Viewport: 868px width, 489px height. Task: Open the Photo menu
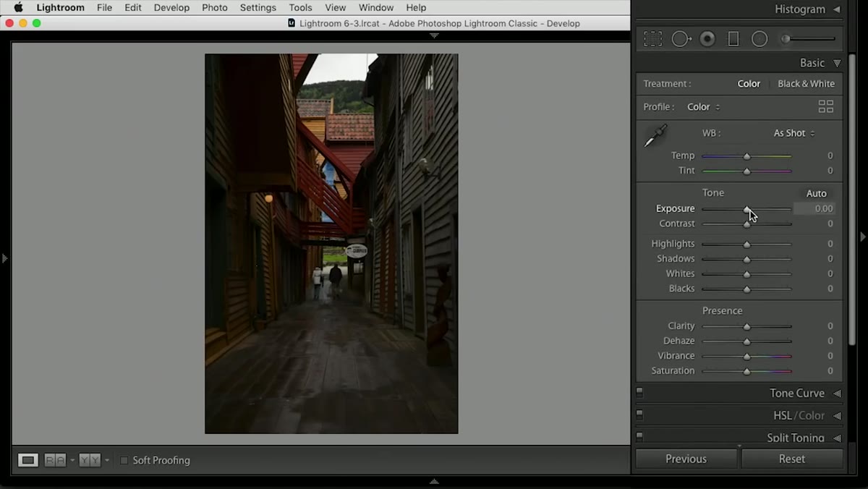pyautogui.click(x=215, y=8)
